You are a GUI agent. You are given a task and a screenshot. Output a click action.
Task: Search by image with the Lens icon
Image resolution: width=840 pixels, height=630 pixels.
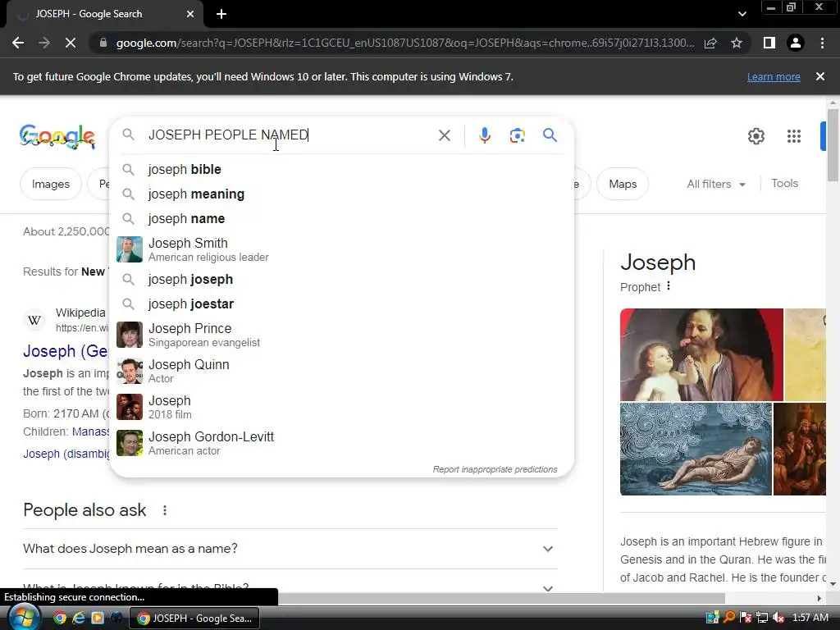tap(517, 135)
